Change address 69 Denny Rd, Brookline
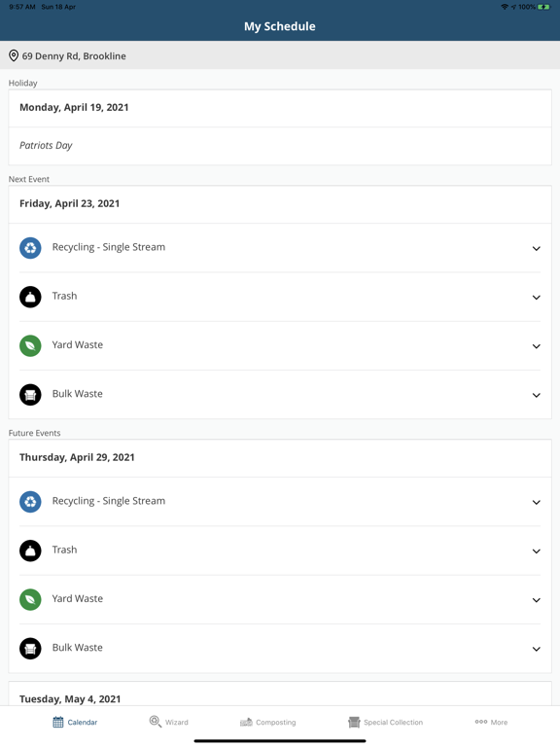Viewport: 560px width, 747px height. tap(74, 55)
